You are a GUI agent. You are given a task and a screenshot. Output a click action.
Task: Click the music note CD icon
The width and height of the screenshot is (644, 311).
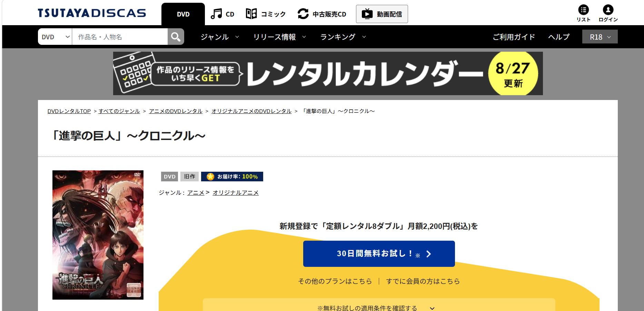[216, 14]
